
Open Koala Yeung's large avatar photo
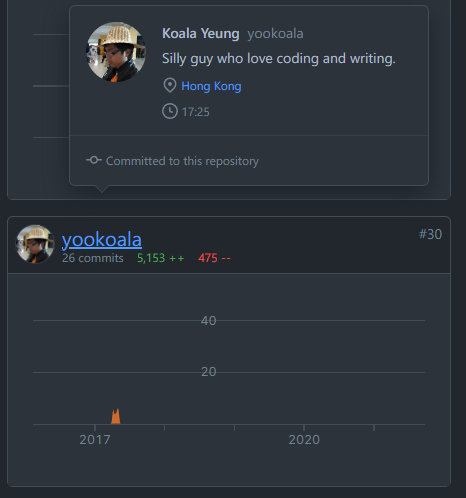click(x=116, y=52)
